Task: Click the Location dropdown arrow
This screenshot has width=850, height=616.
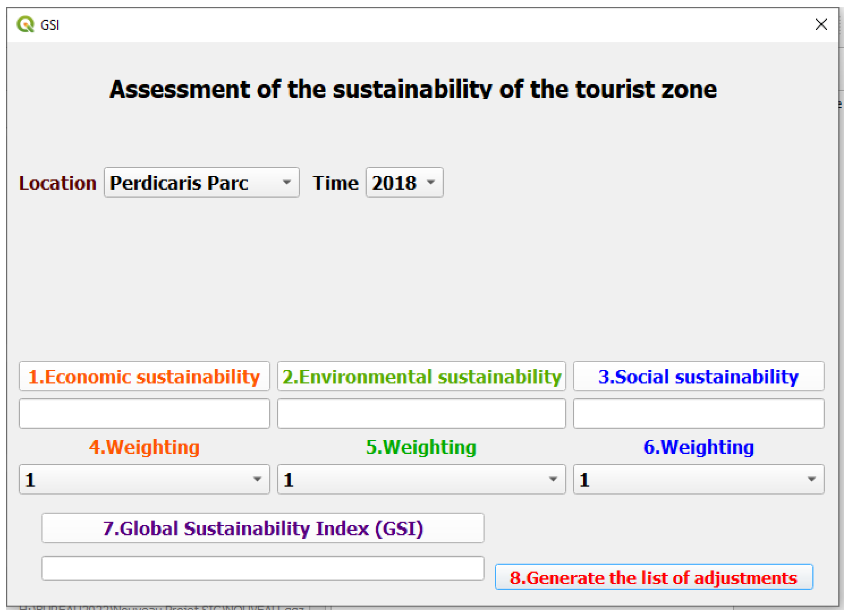Action: (287, 182)
